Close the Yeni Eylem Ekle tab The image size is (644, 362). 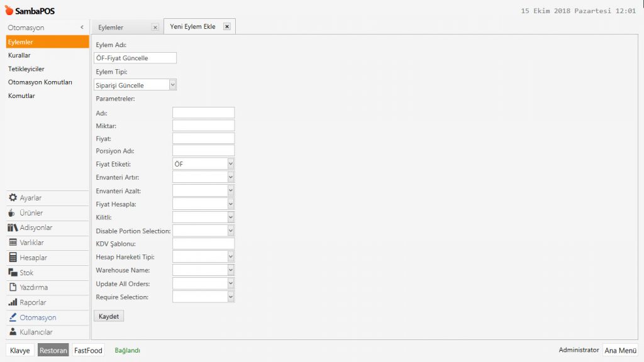click(227, 26)
